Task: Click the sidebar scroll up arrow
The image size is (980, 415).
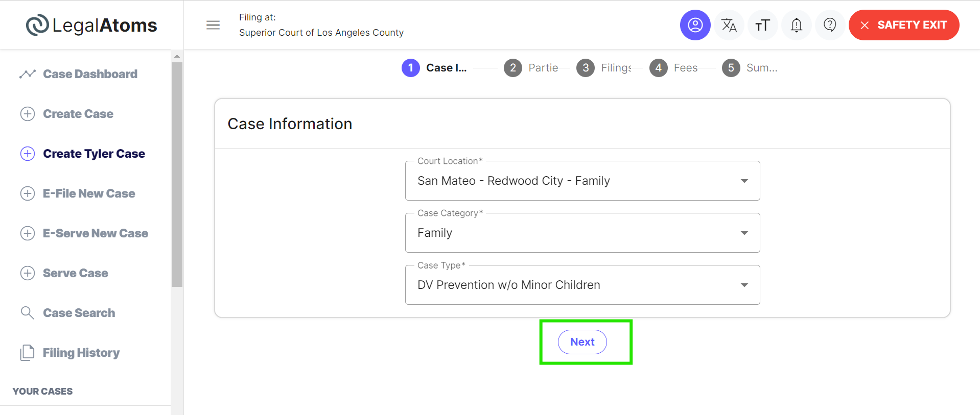Action: coord(177,56)
